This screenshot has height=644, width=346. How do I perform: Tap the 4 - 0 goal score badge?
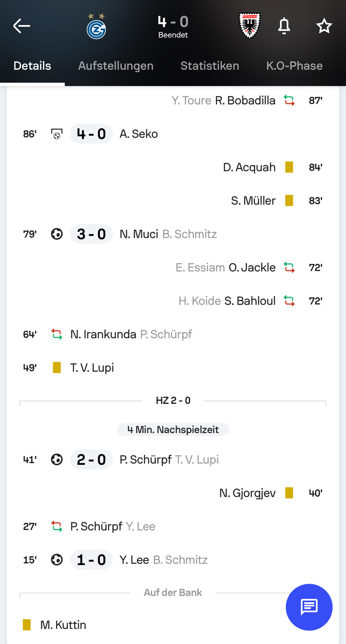point(91,134)
